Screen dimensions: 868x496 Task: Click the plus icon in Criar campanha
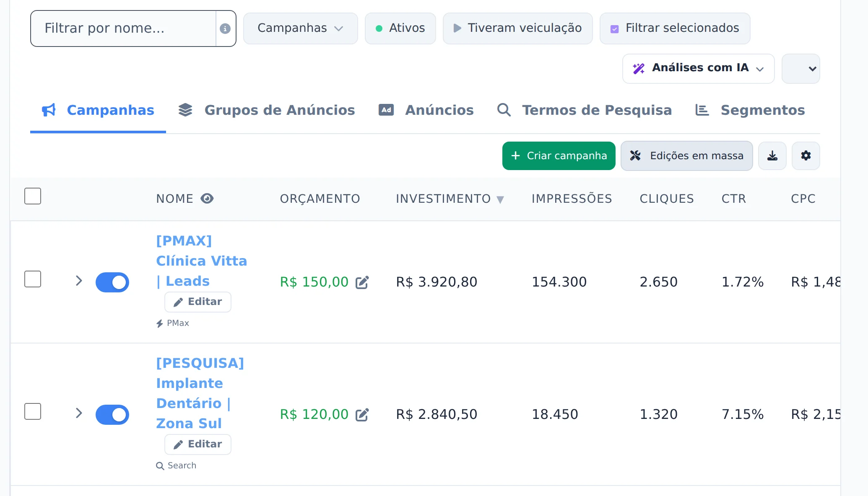(515, 156)
